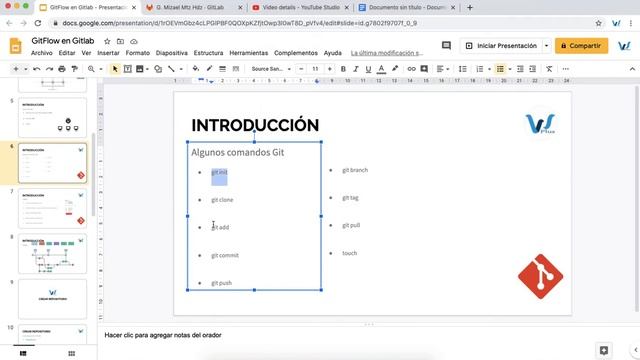Open the border dash style menu
This screenshot has height=360, width=640.
[236, 69]
